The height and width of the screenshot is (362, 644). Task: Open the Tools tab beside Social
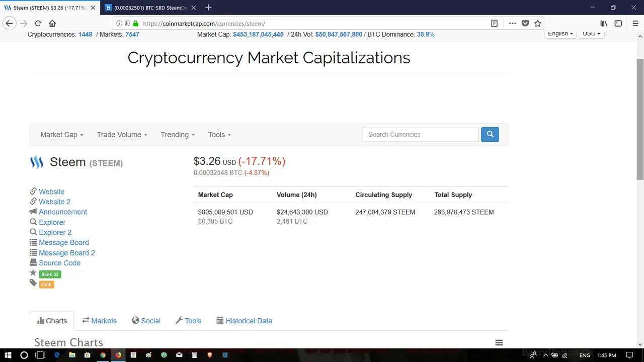(189, 321)
